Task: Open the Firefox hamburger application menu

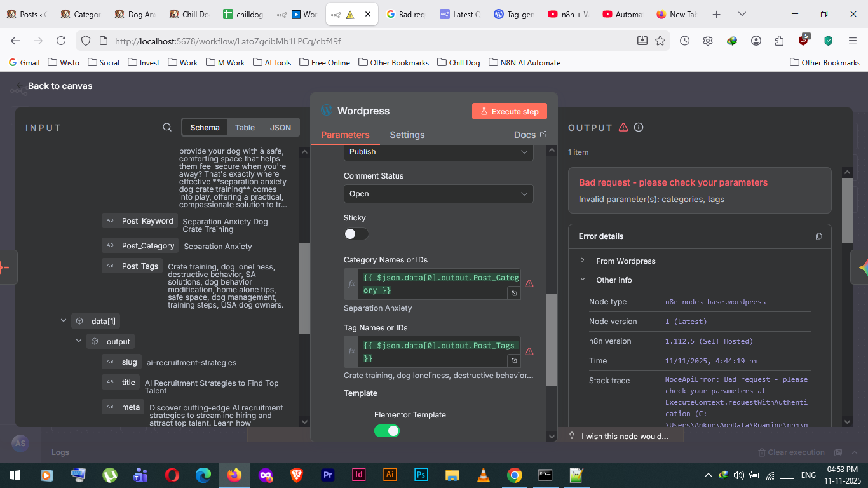Action: point(853,41)
